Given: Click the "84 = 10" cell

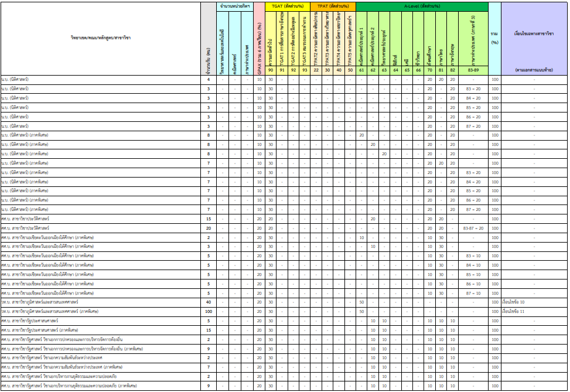Looking at the screenshot, I should (x=473, y=265).
